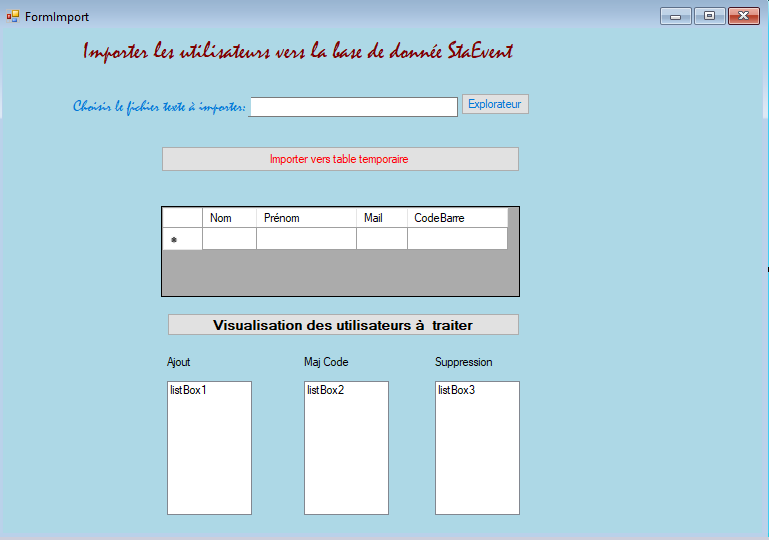Select the empty CodeBarre cell
The image size is (769, 540).
click(x=457, y=239)
